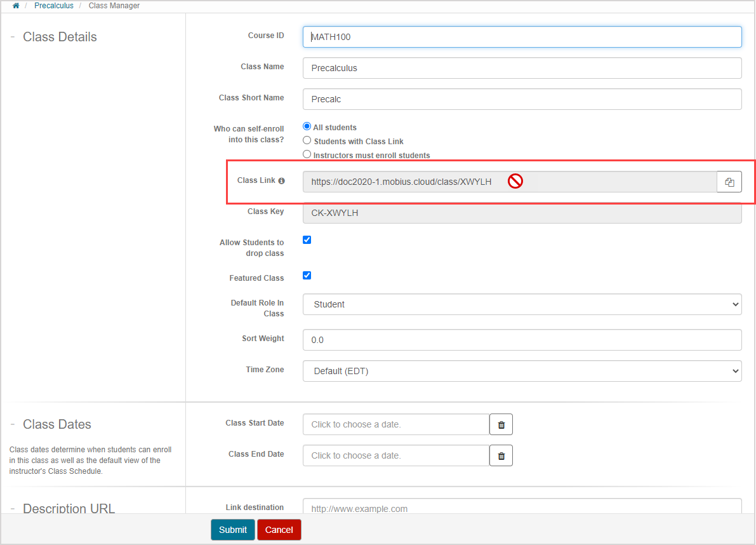Open the Time Zone dropdown
This screenshot has height=545, width=756.
tap(522, 371)
